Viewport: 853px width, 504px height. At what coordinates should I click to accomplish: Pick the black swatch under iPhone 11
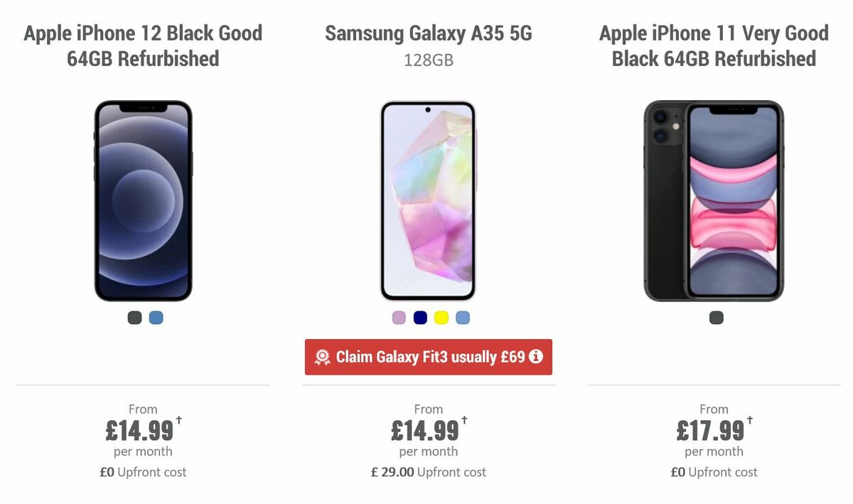716,318
